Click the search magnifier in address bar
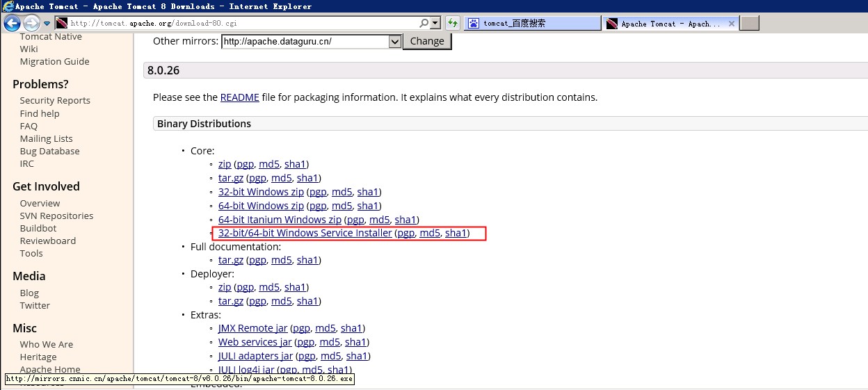 point(424,23)
